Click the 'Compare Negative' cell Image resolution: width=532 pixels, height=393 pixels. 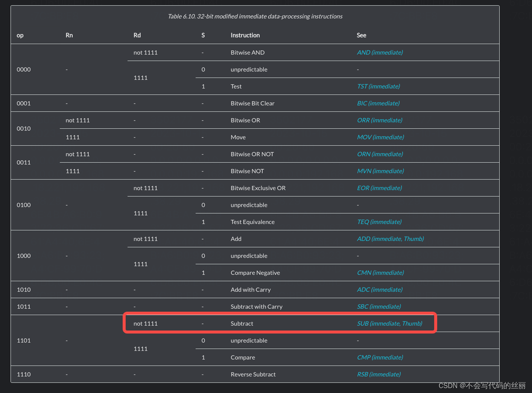click(255, 273)
